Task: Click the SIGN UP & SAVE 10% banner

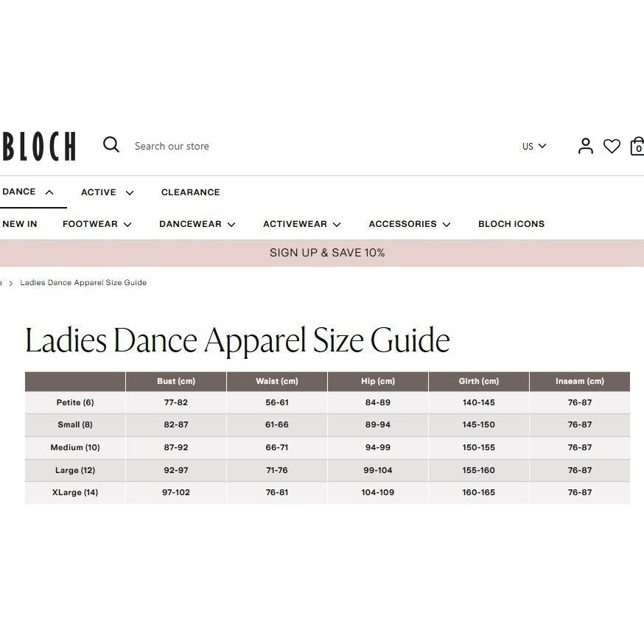Action: point(322,253)
